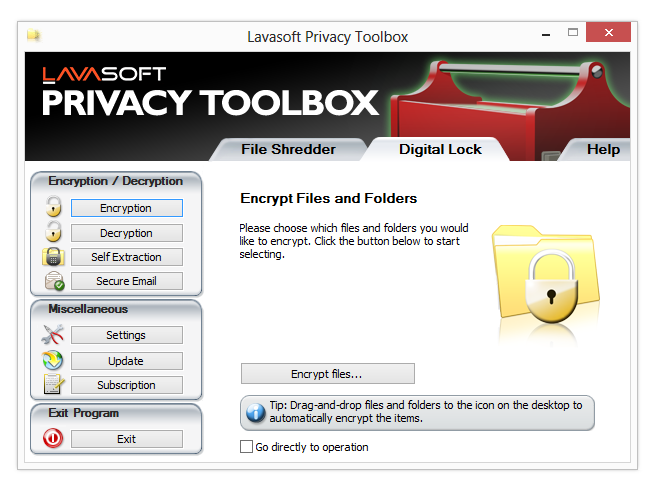Choose the Self Extraction button
Viewport: 665px width, 491px height.
click(x=126, y=257)
